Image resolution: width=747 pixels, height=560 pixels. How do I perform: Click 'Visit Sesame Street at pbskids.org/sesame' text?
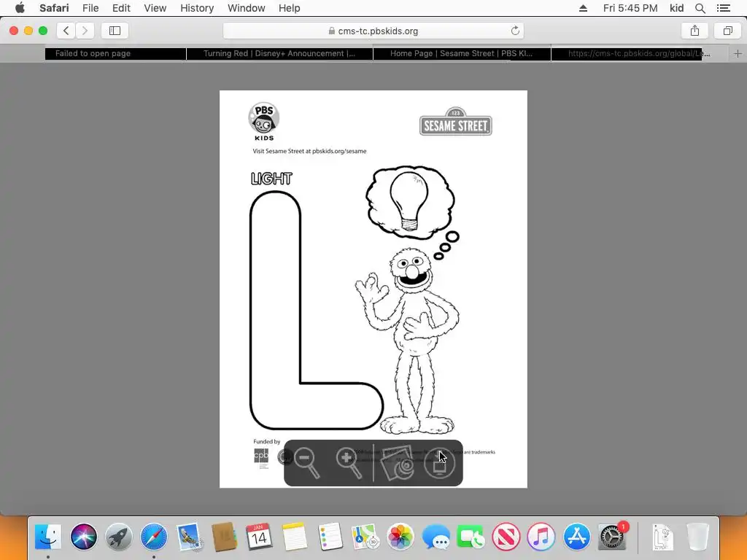[x=309, y=151]
